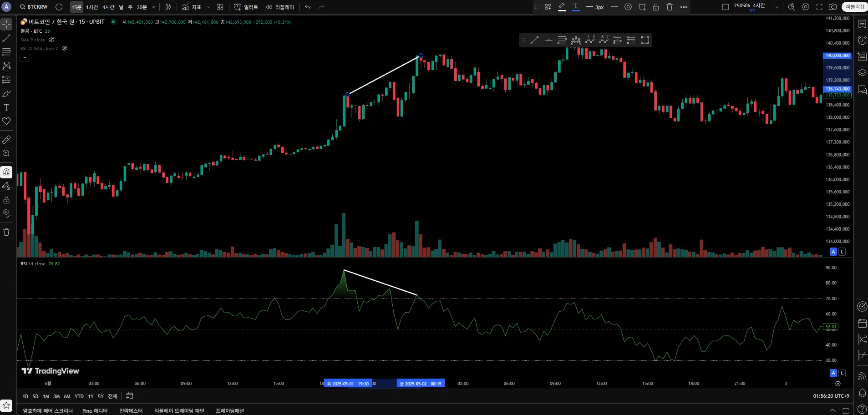868x415 pixels.
Task: Delete the selected drawing
Action: 670,7
